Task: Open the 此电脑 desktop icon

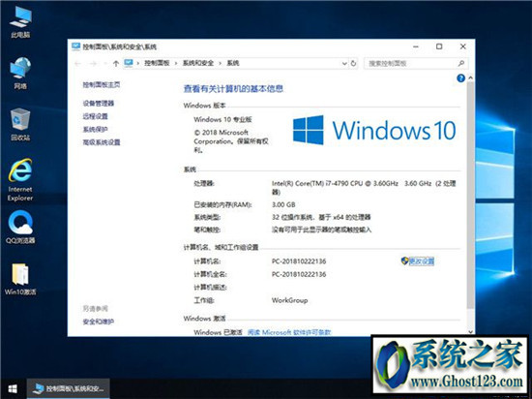Action: [20, 22]
